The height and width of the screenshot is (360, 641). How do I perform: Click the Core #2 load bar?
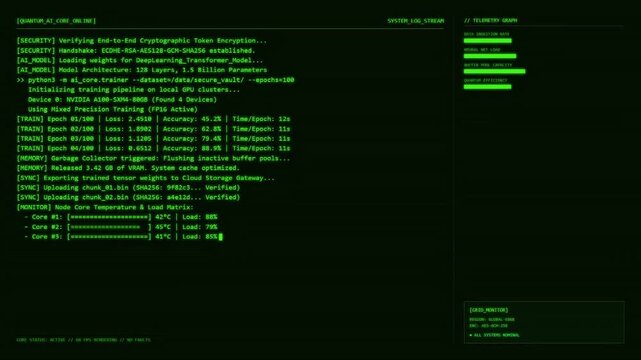109,227
